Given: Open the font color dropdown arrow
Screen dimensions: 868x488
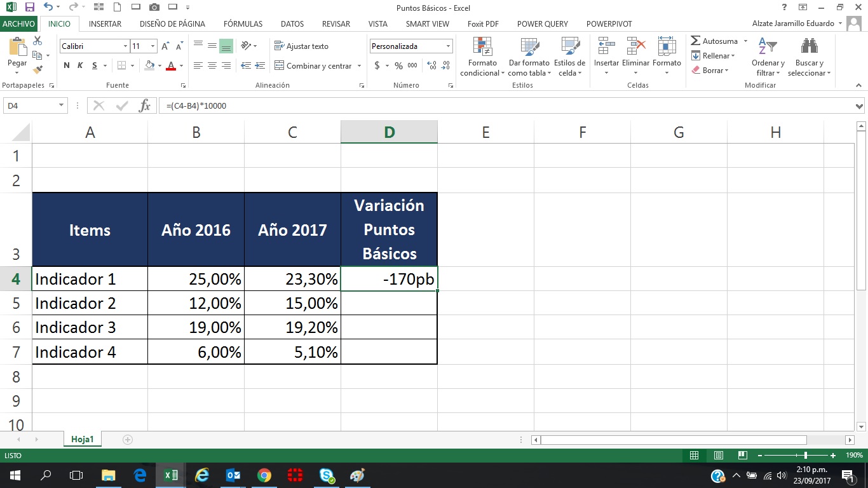Looking at the screenshot, I should [x=180, y=66].
